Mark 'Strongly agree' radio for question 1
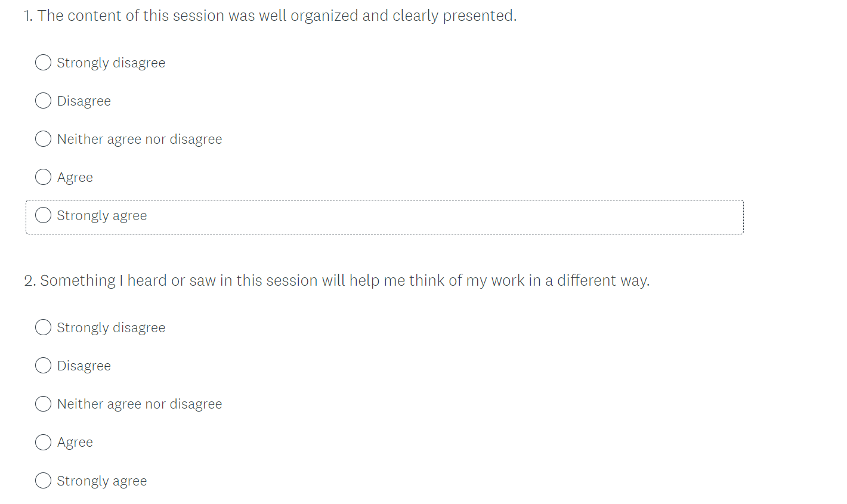847x504 pixels. tap(43, 215)
